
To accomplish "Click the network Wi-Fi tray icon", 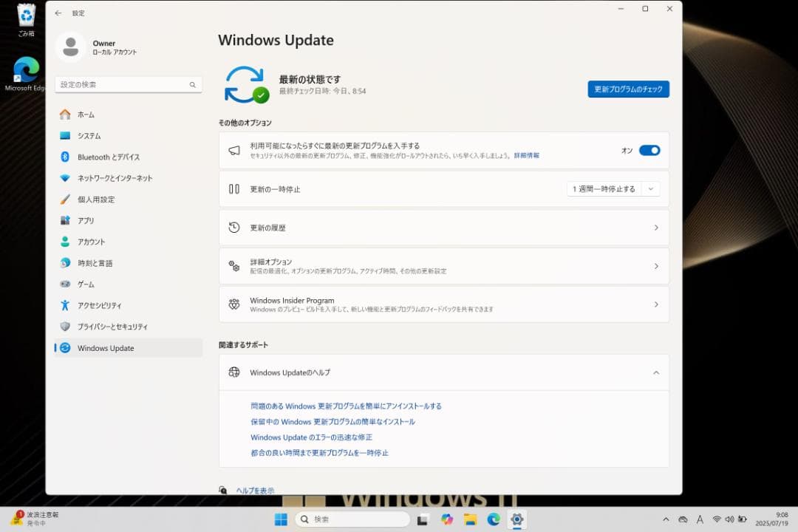I will pyautogui.click(x=717, y=519).
